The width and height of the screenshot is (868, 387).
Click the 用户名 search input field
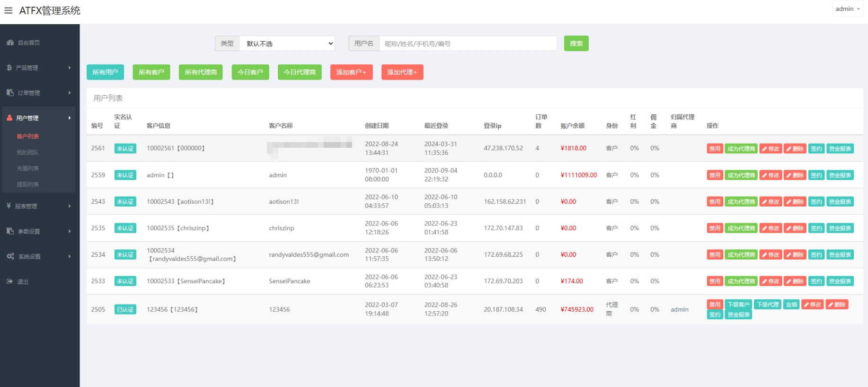click(468, 44)
